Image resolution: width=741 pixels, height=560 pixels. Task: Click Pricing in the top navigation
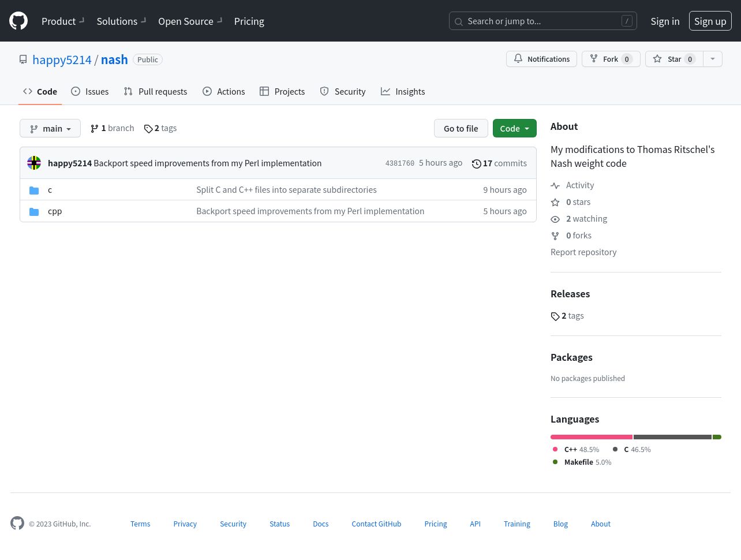pyautogui.click(x=249, y=21)
